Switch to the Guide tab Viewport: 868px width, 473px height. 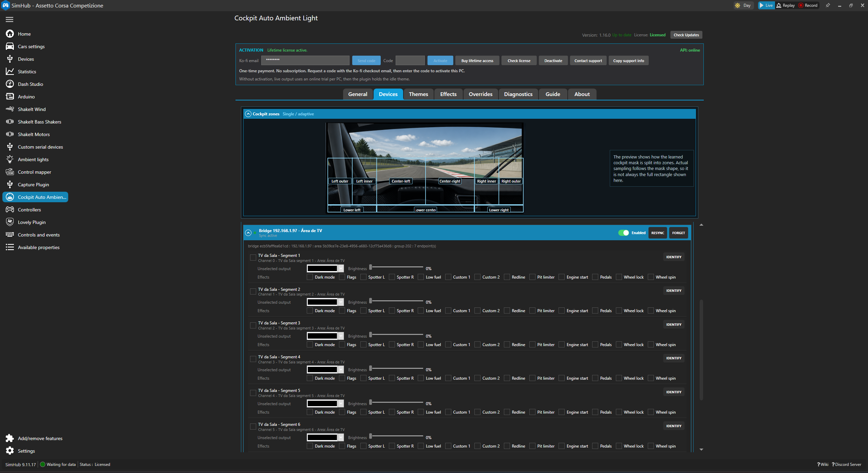coord(553,94)
